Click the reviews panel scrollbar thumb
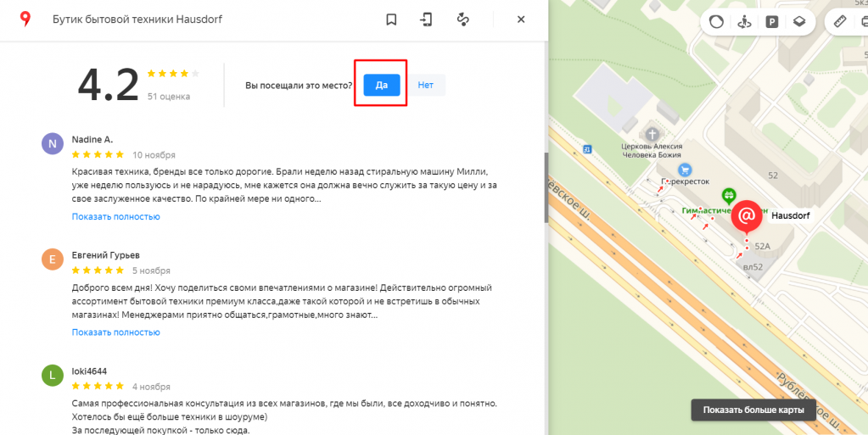 point(546,187)
